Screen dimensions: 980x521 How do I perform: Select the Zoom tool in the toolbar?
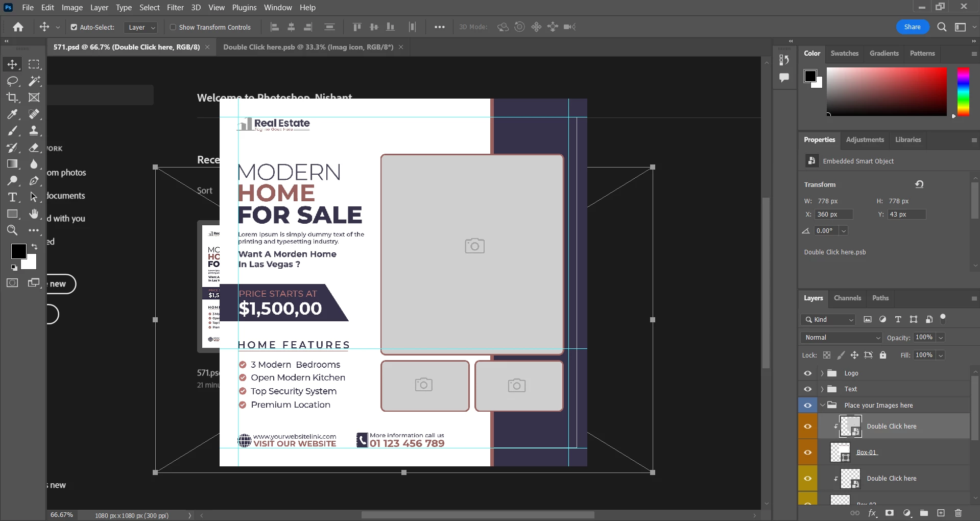(12, 230)
